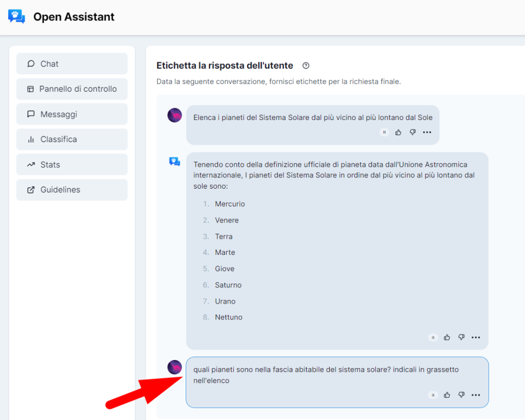Open the Stats page
This screenshot has width=525, height=420.
point(72,165)
